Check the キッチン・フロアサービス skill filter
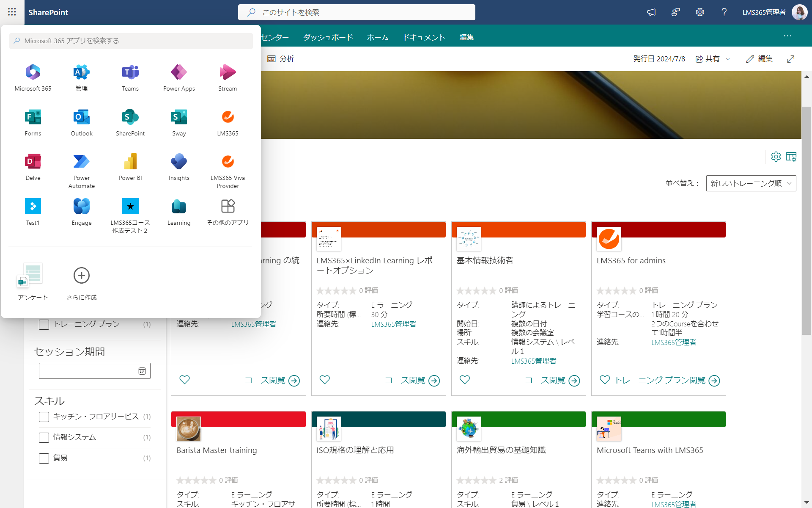Image resolution: width=812 pixels, height=508 pixels. (x=44, y=417)
